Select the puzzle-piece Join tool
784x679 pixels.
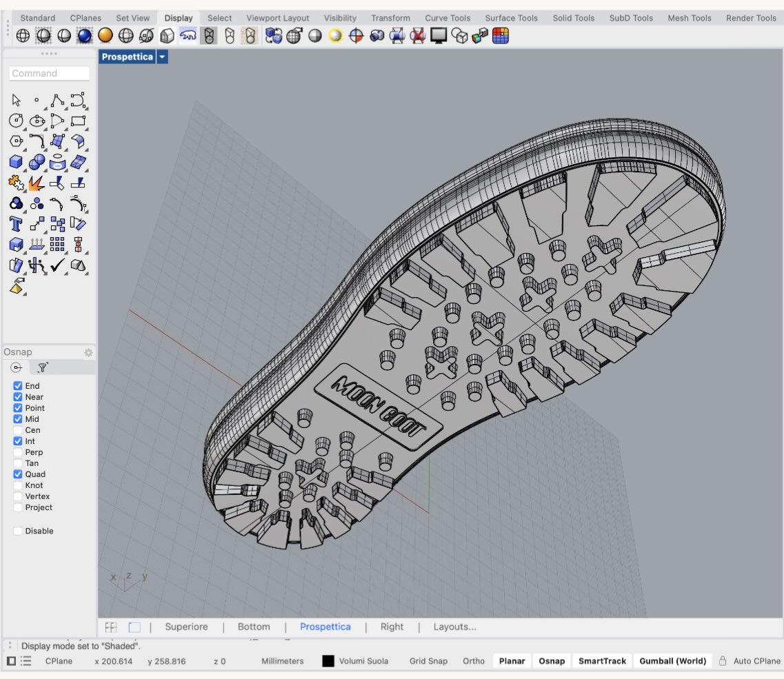click(x=16, y=183)
